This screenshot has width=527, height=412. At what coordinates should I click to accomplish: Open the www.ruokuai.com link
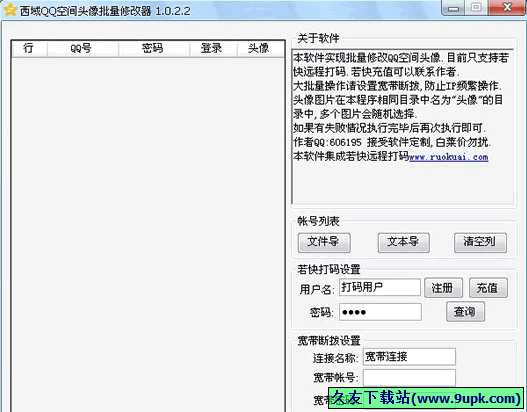(449, 157)
